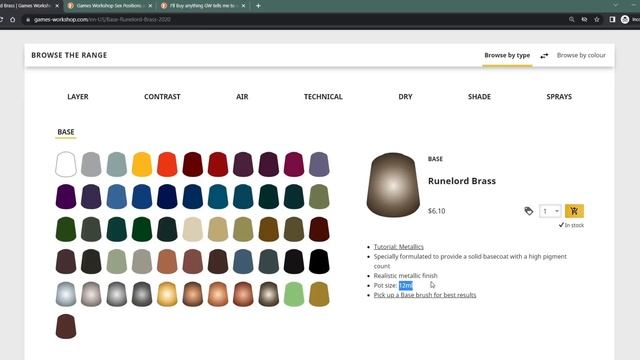Close the I'll buy anything GW tab
The width and height of the screenshot is (640, 360).
[x=244, y=6]
